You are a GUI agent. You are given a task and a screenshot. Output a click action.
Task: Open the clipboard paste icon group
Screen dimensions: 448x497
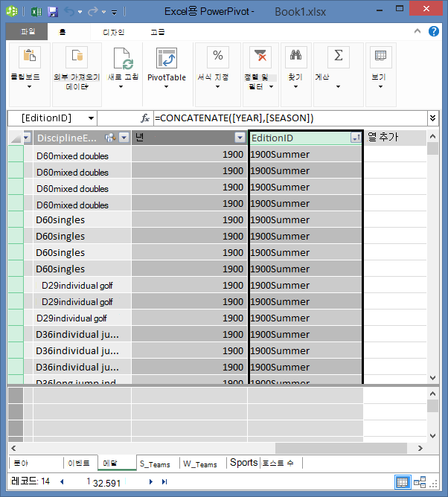30,57
